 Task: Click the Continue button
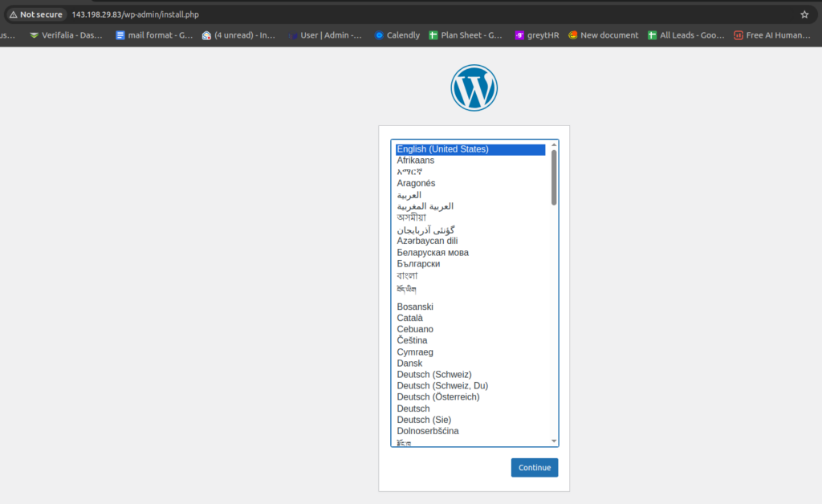[534, 467]
